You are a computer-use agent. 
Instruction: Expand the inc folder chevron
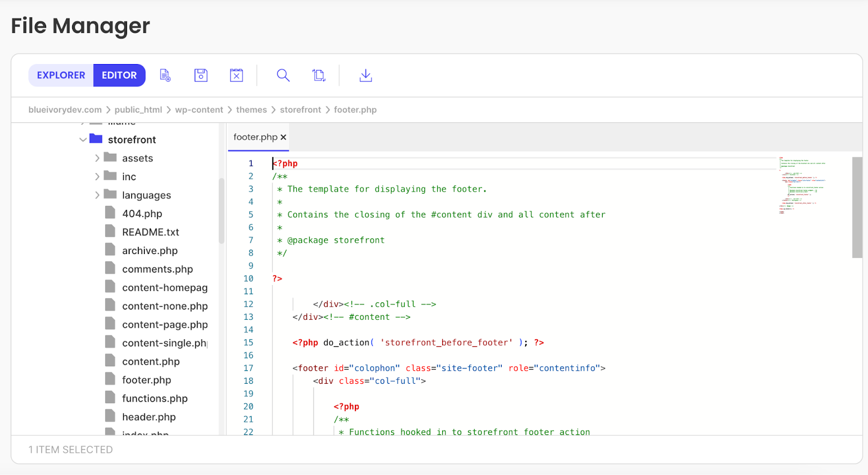pos(97,176)
